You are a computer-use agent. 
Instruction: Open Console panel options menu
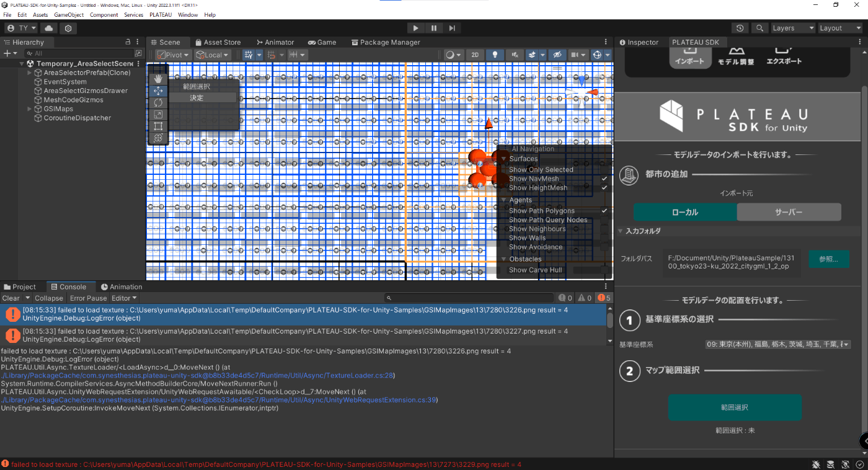coord(606,286)
